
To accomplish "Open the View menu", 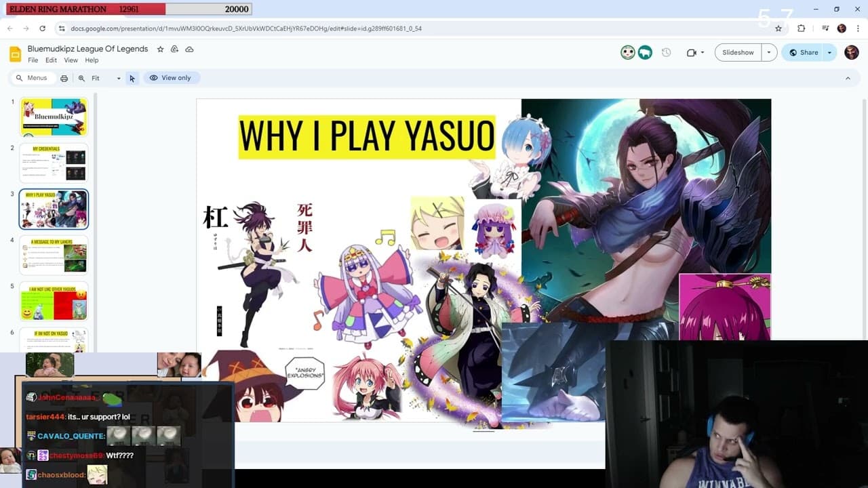I will tap(71, 60).
